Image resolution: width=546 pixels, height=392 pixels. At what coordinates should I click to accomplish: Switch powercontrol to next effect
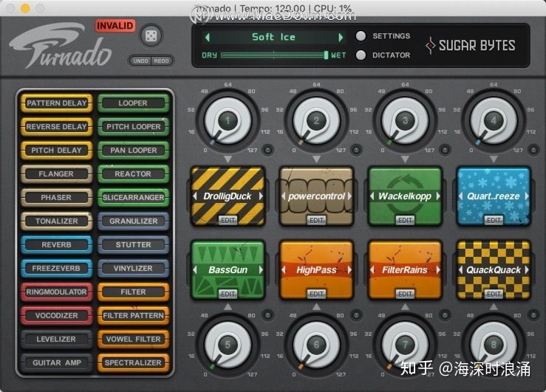click(x=349, y=196)
